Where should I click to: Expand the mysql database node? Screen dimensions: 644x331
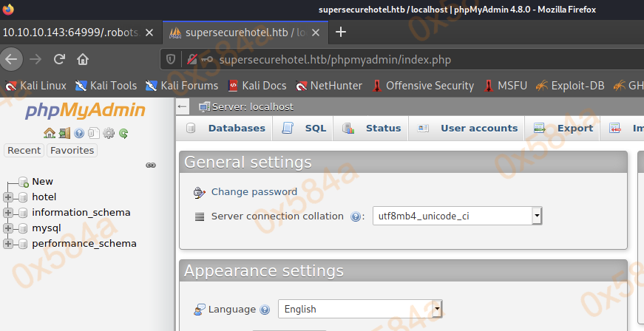(x=8, y=228)
